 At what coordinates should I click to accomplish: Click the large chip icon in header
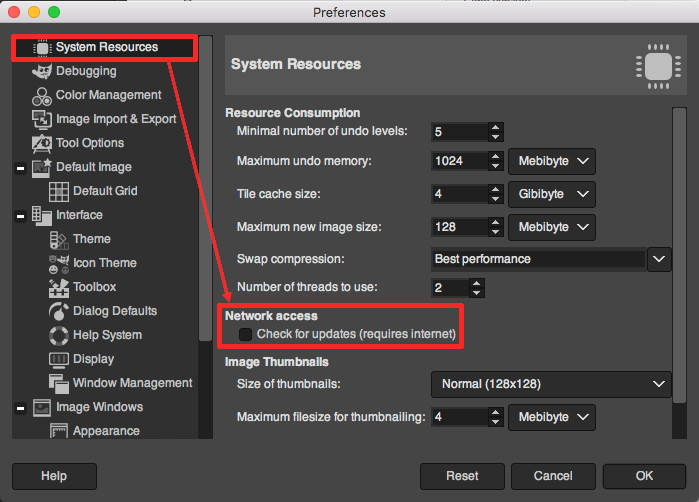click(658, 66)
